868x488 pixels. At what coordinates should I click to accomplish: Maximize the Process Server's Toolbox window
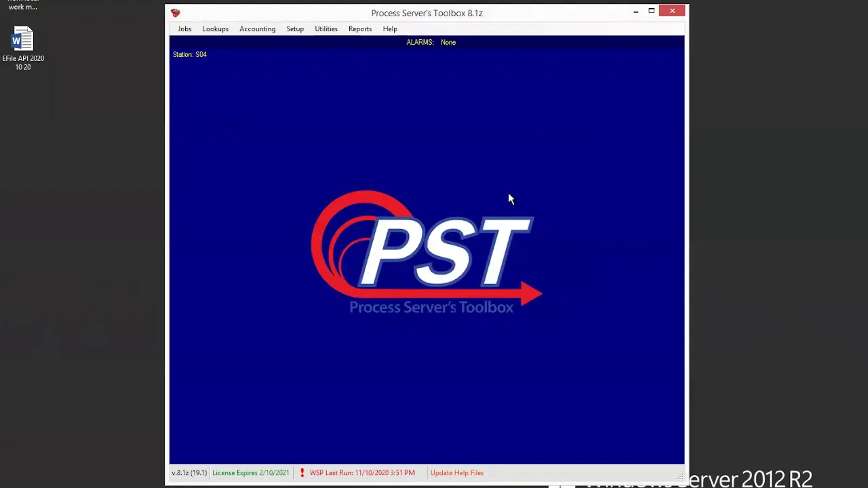(x=651, y=11)
